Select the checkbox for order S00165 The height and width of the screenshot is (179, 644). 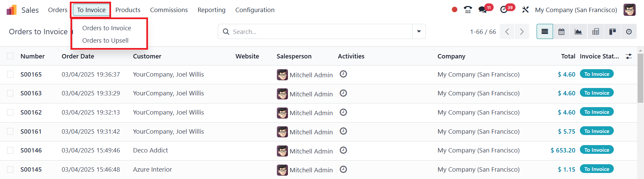10,74
